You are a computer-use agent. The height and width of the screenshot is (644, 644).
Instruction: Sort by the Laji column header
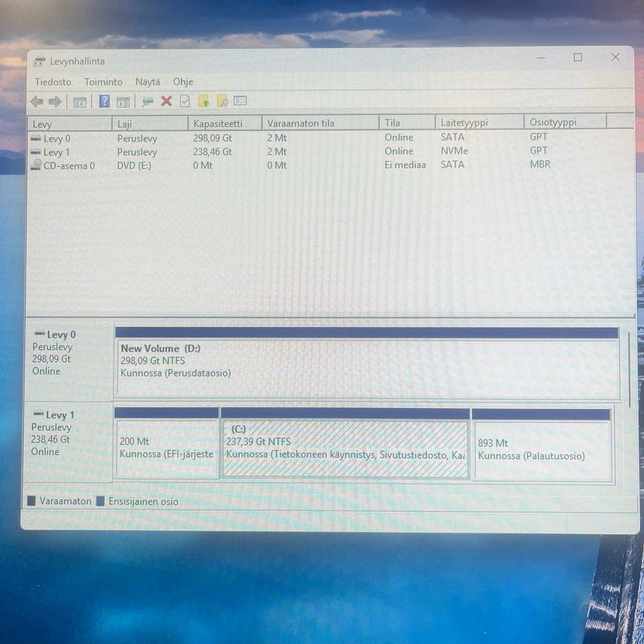[150, 123]
